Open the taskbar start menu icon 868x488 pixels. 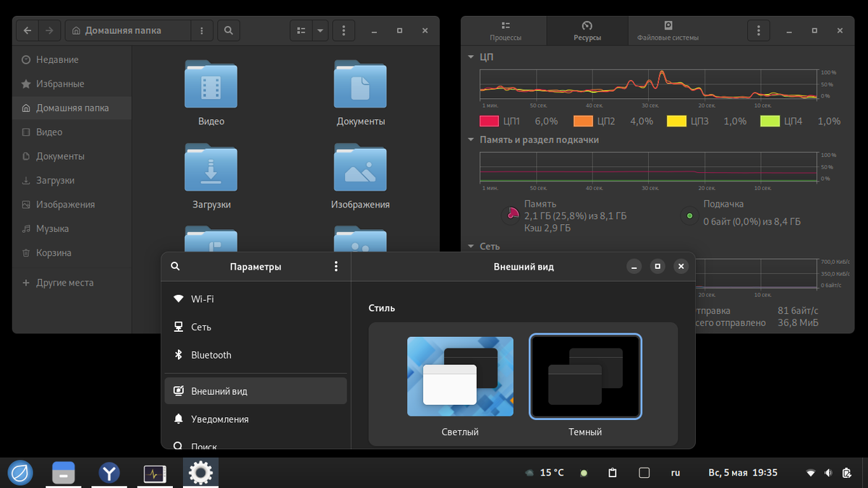[19, 473]
